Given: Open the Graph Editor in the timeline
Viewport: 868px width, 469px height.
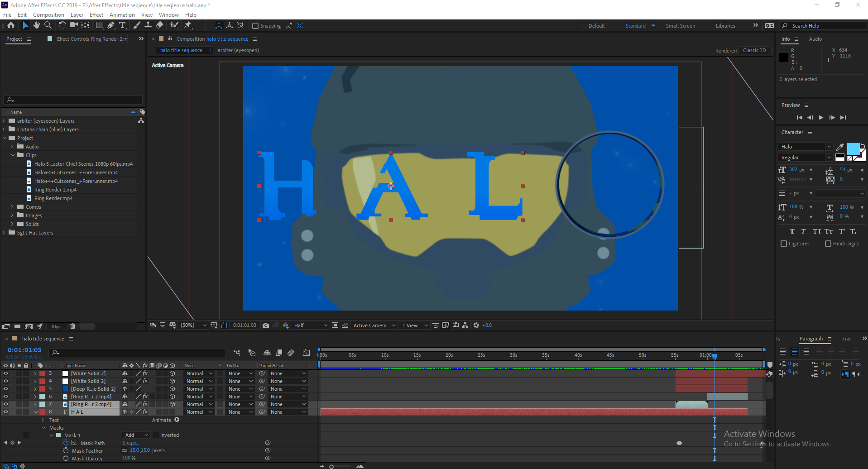Looking at the screenshot, I should [x=307, y=353].
